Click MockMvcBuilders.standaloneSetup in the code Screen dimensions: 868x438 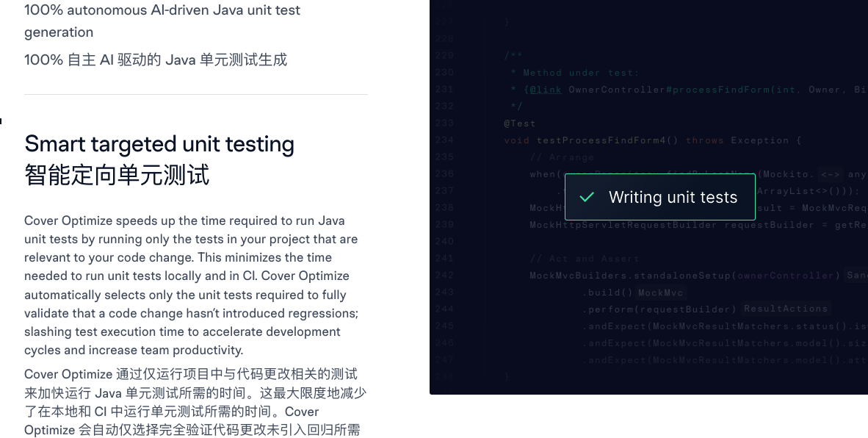click(x=630, y=276)
